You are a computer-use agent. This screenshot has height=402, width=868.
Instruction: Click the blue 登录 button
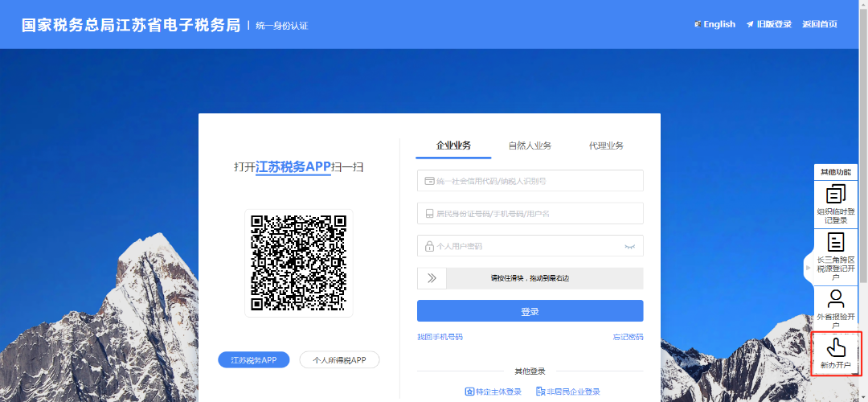coord(530,311)
